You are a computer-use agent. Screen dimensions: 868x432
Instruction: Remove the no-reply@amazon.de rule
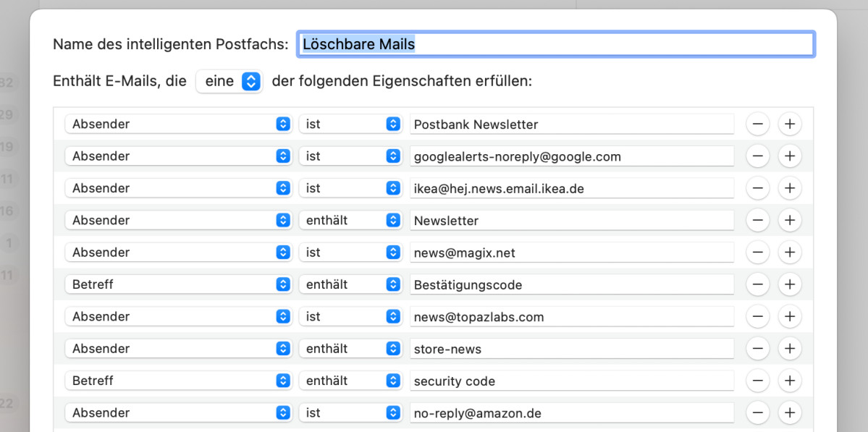click(x=757, y=413)
